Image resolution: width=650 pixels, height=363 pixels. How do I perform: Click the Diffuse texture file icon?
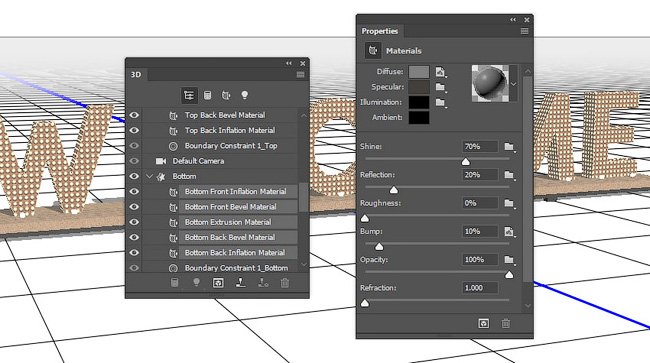[x=441, y=72]
